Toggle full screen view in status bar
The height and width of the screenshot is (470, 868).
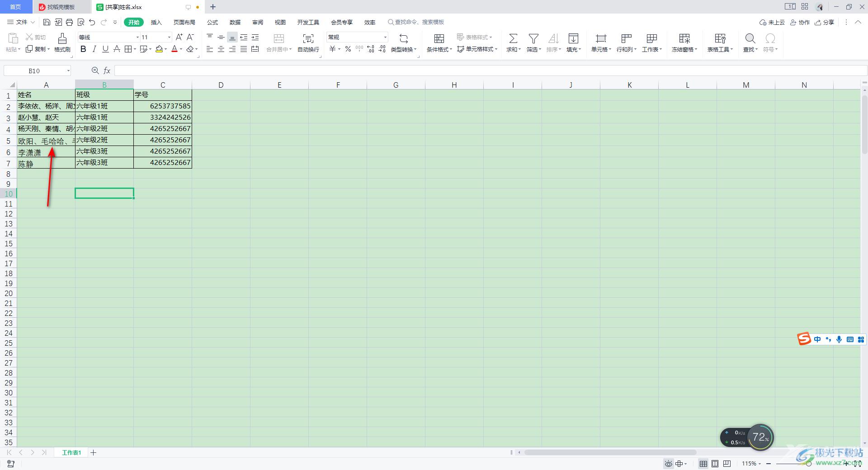857,464
